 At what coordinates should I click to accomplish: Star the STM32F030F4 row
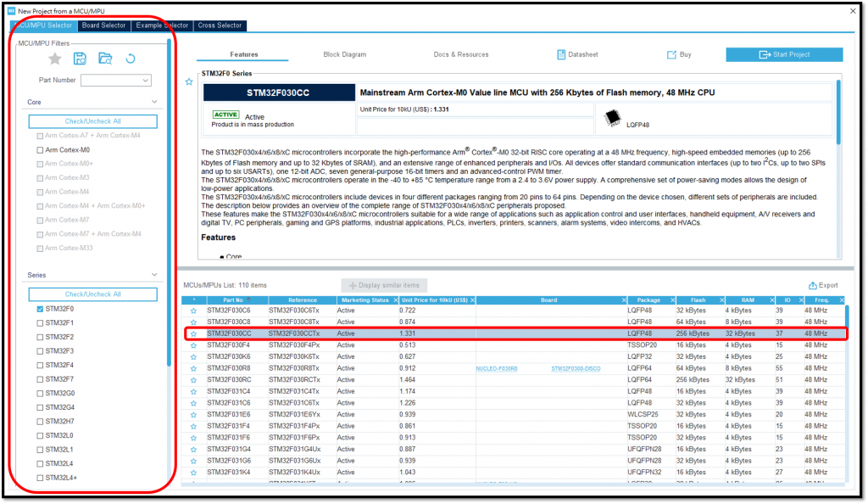tap(194, 346)
